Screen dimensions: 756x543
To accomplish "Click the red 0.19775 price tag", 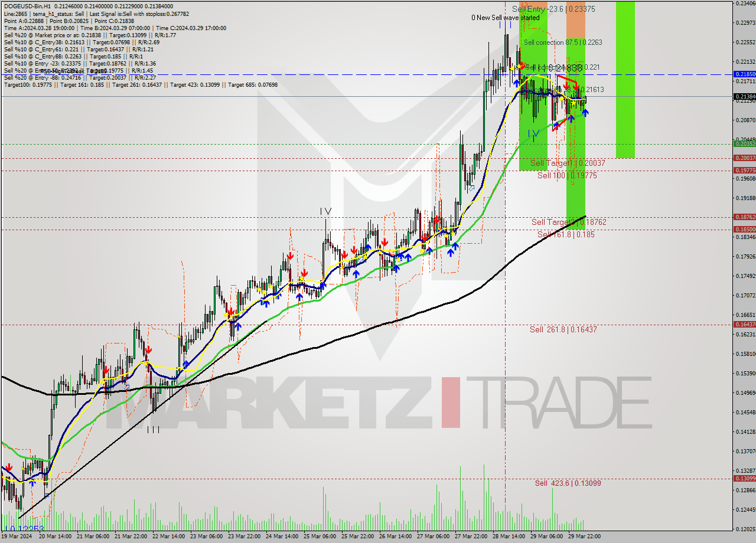I will coord(744,171).
